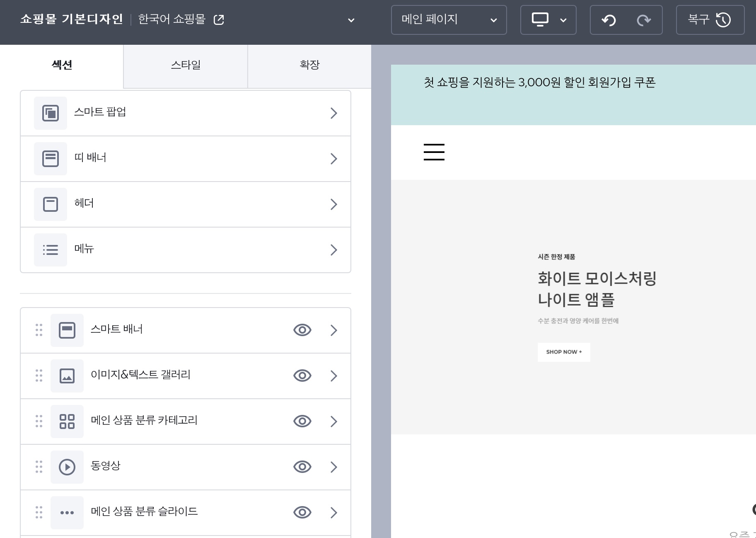Click the desktop monitor icon
This screenshot has width=756, height=538.
pyautogui.click(x=540, y=19)
